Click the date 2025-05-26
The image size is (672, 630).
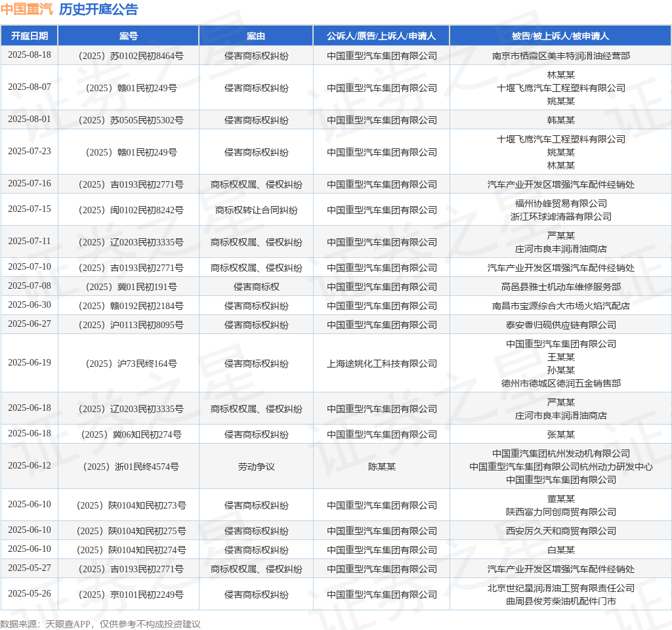tap(29, 593)
